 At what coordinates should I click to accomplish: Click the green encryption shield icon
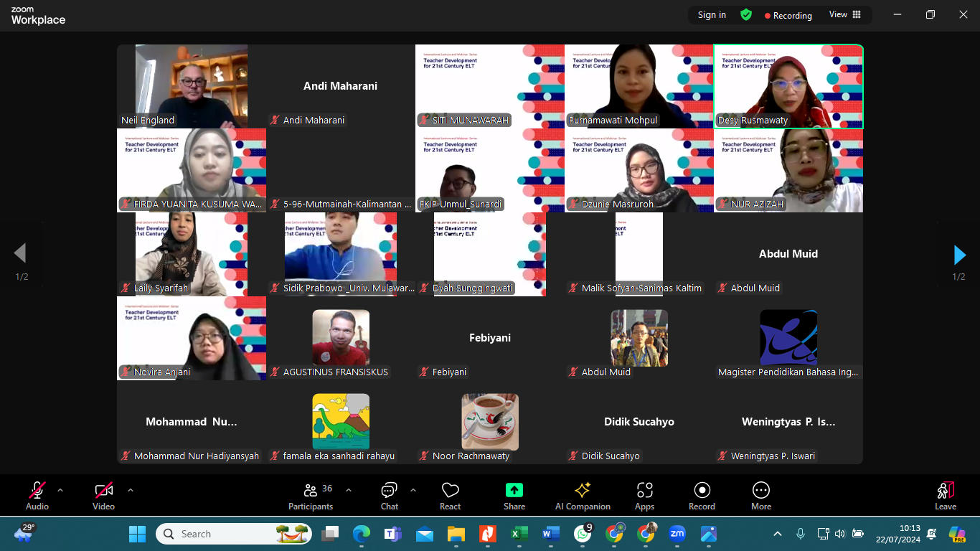tap(746, 15)
